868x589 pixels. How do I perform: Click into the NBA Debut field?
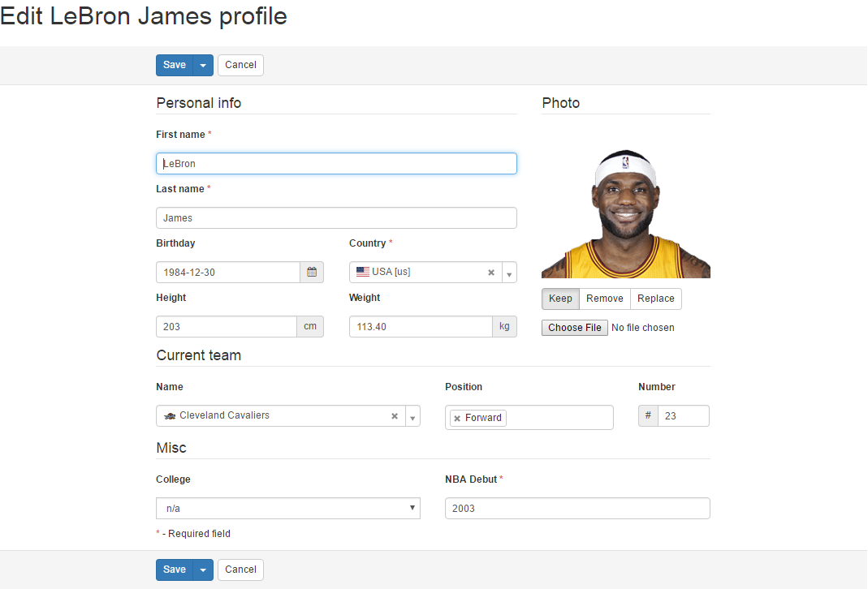click(577, 509)
